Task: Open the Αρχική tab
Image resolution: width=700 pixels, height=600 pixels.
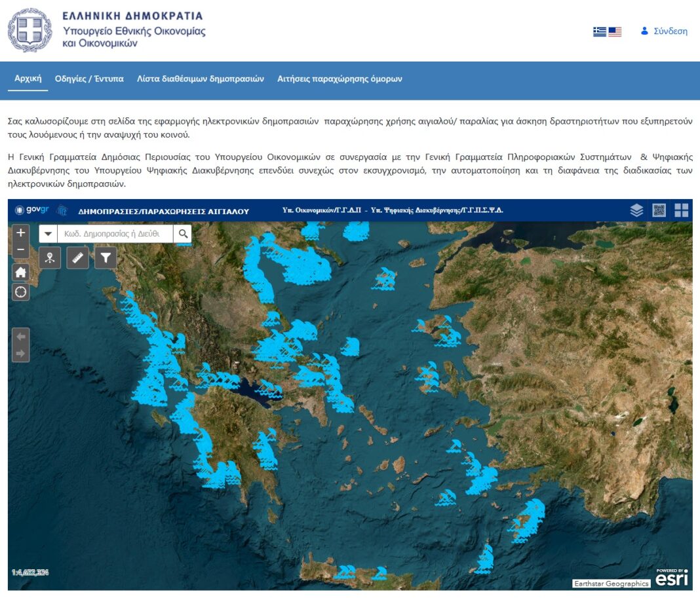Action: pos(28,79)
